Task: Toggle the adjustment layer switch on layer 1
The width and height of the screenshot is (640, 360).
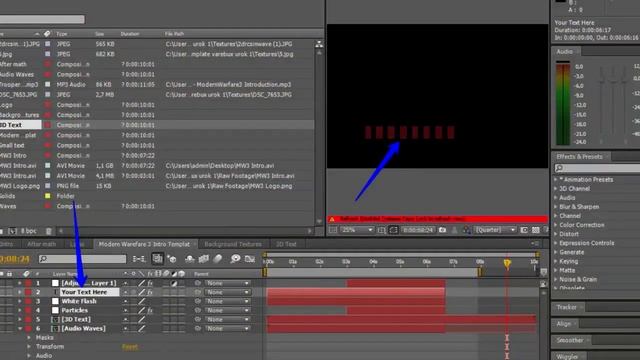Action: click(174, 283)
